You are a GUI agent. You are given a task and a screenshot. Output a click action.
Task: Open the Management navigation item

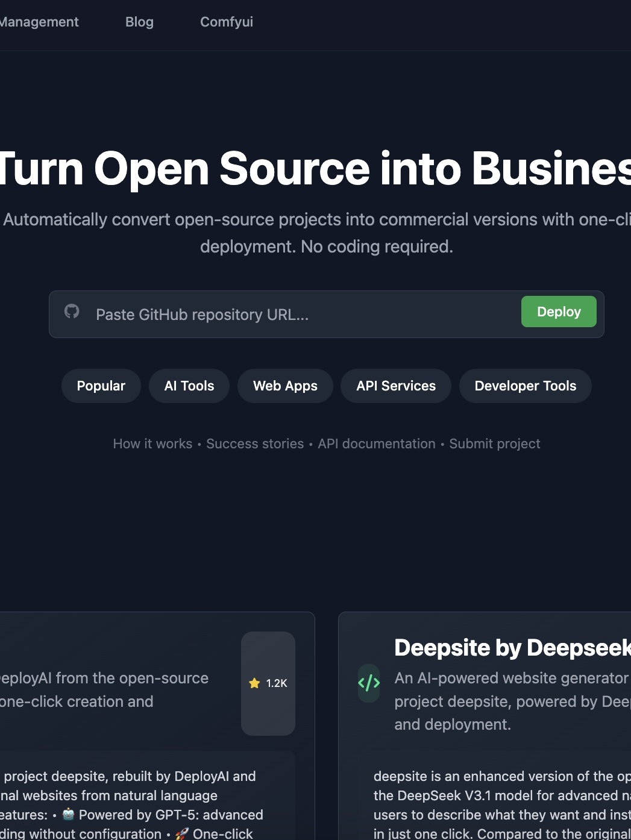pos(39,22)
